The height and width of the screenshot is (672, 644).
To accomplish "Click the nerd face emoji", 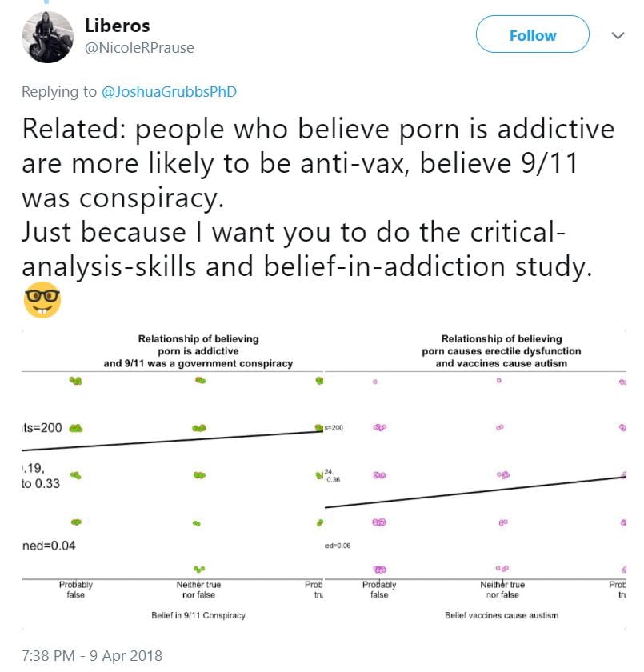I will [x=42, y=299].
